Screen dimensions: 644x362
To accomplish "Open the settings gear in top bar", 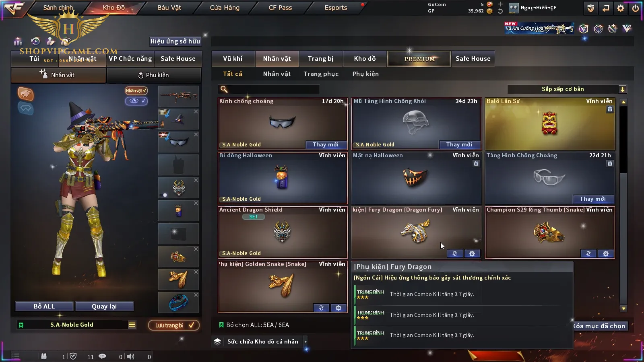I will click(621, 8).
